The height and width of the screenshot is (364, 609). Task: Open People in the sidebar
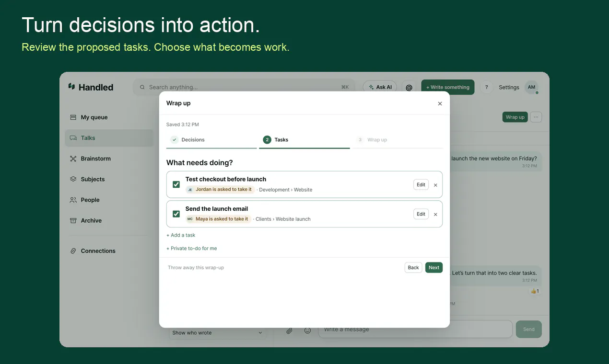coord(109,200)
